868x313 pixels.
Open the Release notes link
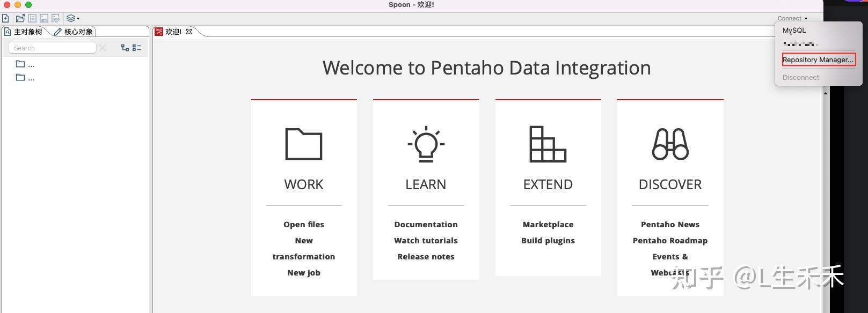pyautogui.click(x=426, y=257)
